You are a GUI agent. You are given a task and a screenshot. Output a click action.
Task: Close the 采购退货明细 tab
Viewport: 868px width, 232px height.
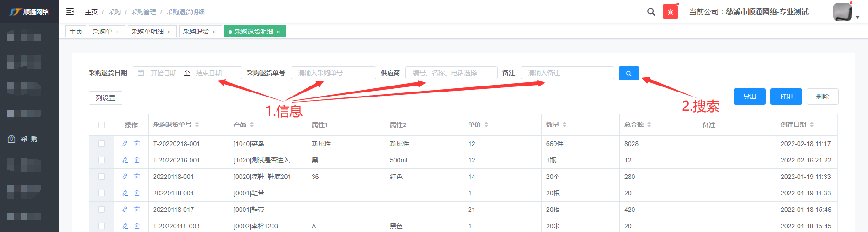coord(278,32)
